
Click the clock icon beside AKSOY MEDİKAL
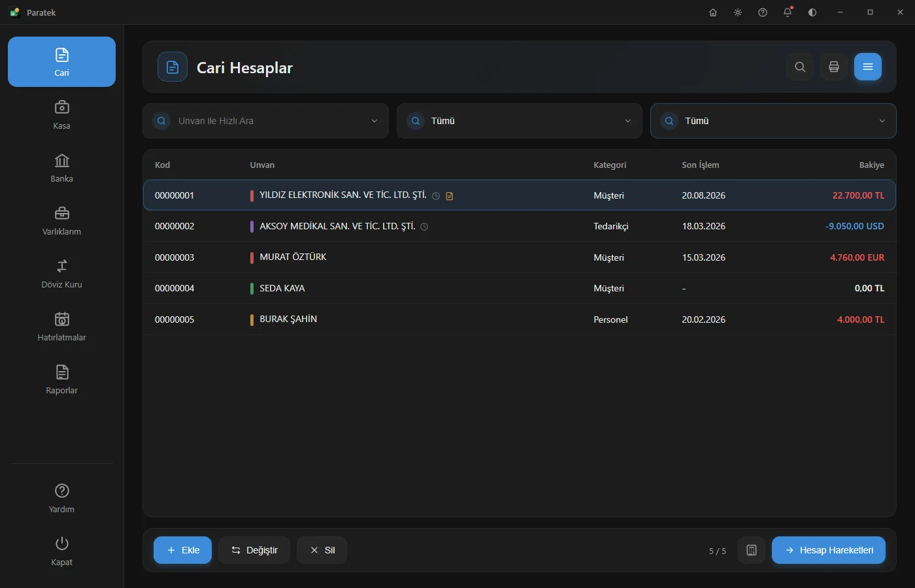coord(424,227)
